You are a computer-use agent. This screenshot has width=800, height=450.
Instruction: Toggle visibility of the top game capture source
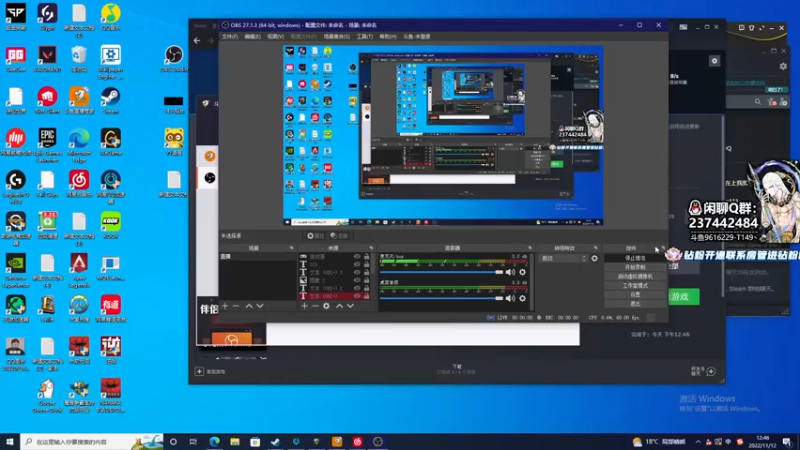[x=357, y=257]
